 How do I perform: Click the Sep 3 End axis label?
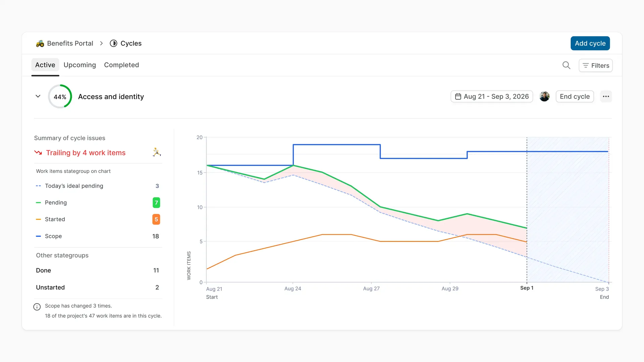602,293
